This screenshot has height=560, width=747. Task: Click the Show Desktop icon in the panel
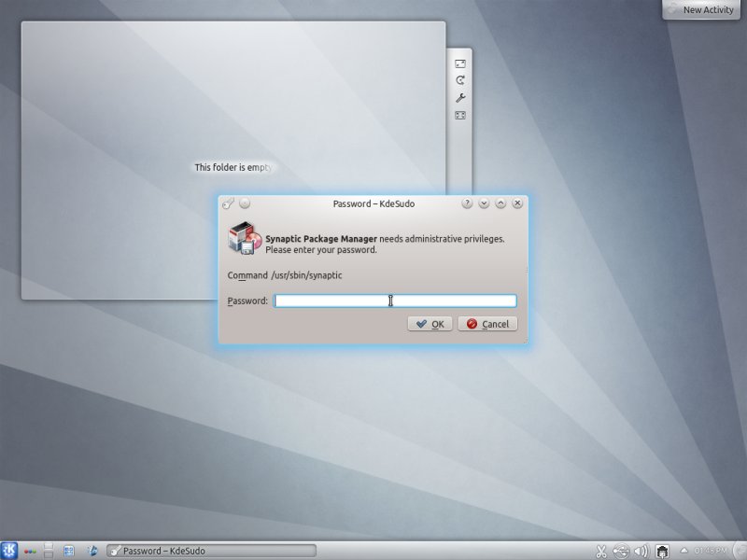click(x=68, y=551)
